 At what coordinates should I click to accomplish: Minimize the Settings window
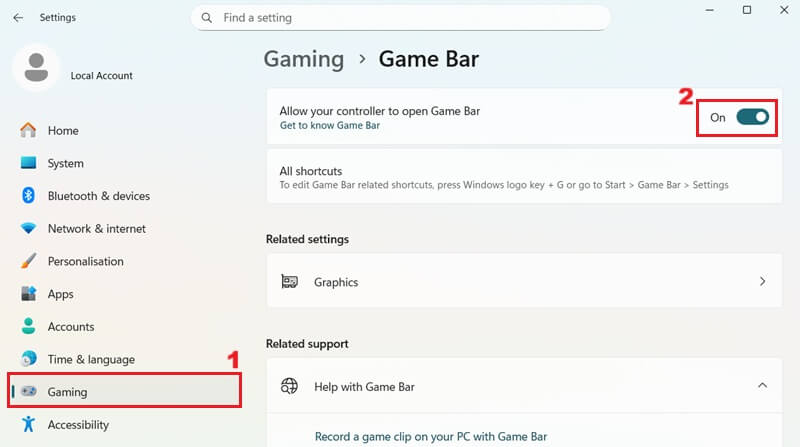point(710,10)
